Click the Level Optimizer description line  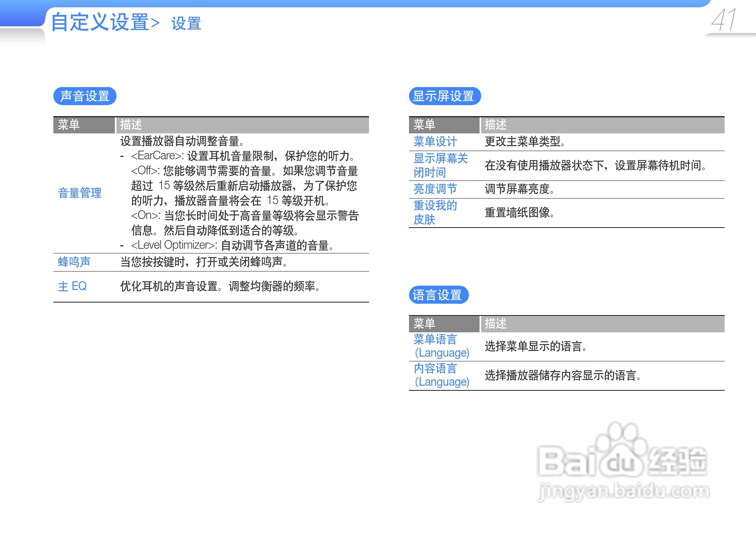(x=232, y=245)
